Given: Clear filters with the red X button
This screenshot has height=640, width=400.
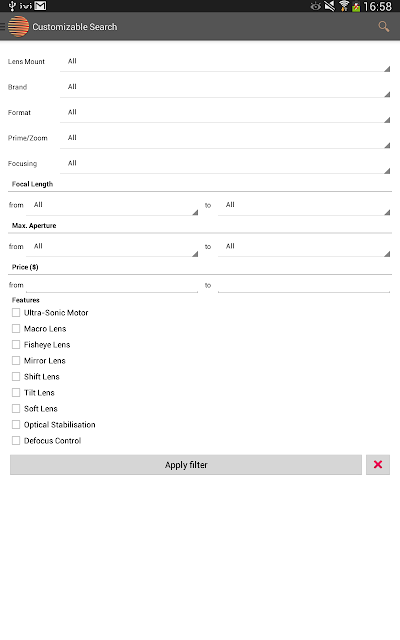Looking at the screenshot, I should pyautogui.click(x=378, y=464).
